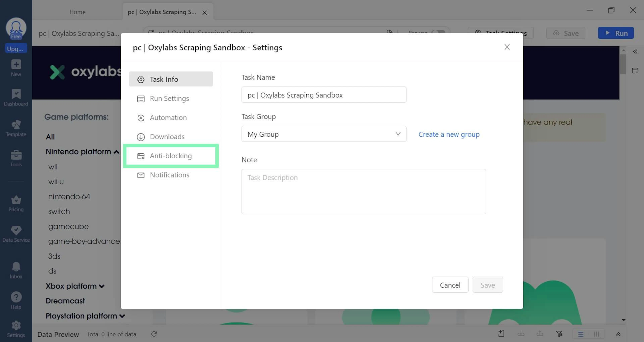Open the Settings gear in sidebar
The height and width of the screenshot is (342, 644).
pos(16,325)
